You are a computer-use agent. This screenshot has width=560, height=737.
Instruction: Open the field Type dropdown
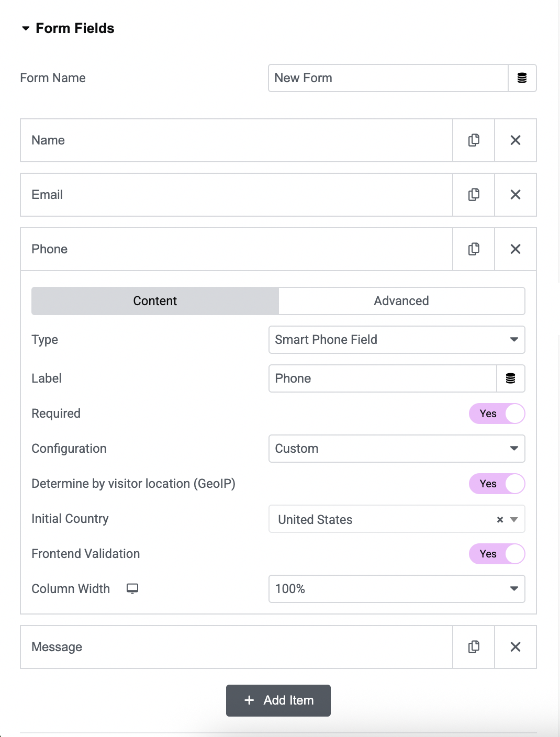pyautogui.click(x=396, y=339)
